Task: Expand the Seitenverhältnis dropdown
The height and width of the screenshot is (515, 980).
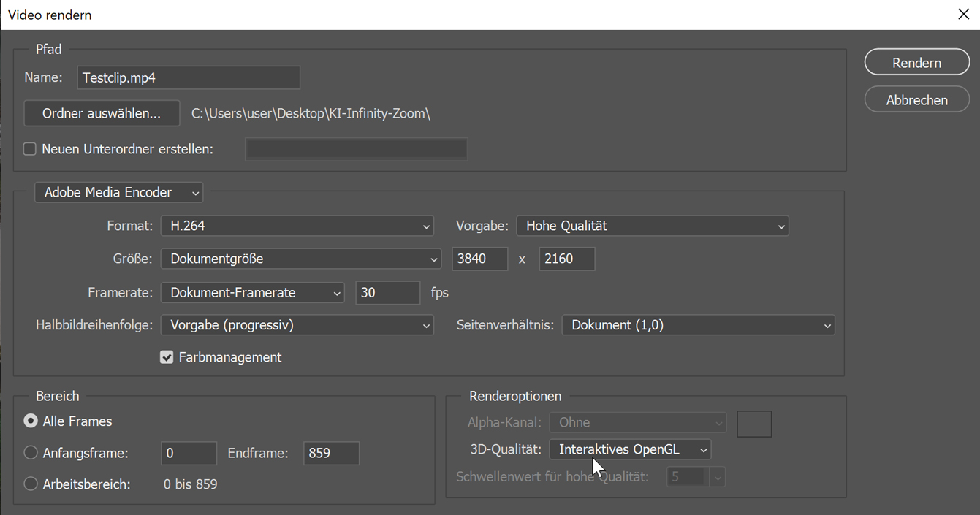Action: [x=699, y=325]
